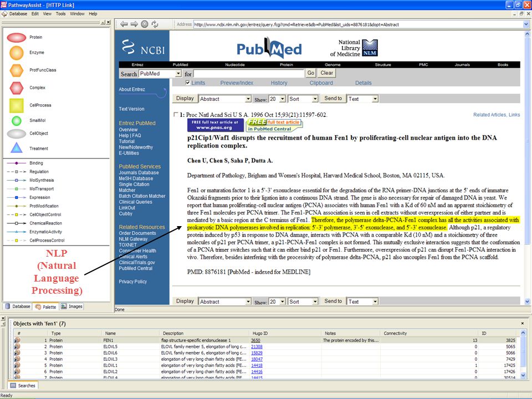Pick the EnzymaticActivity relation icon
Image resolution: width=532 pixels, height=399 pixels.
tap(16, 232)
